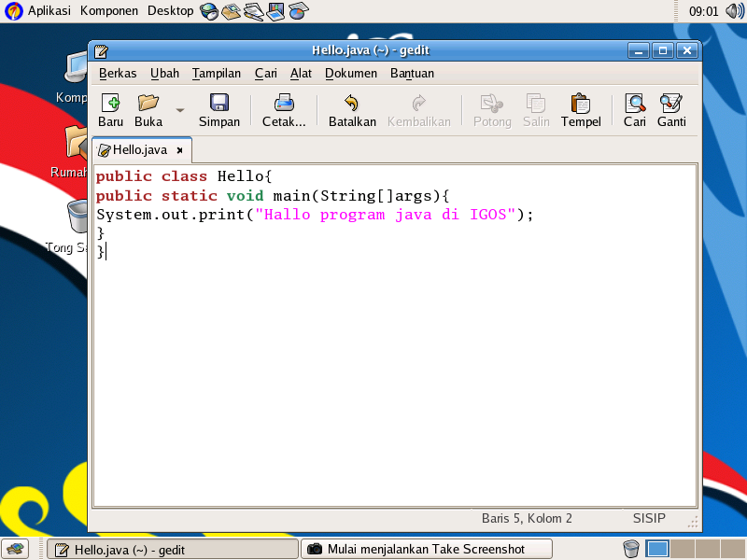Viewport: 747px width, 560px height.
Task: Open the Aplikasi panel menu
Action: pos(49,10)
